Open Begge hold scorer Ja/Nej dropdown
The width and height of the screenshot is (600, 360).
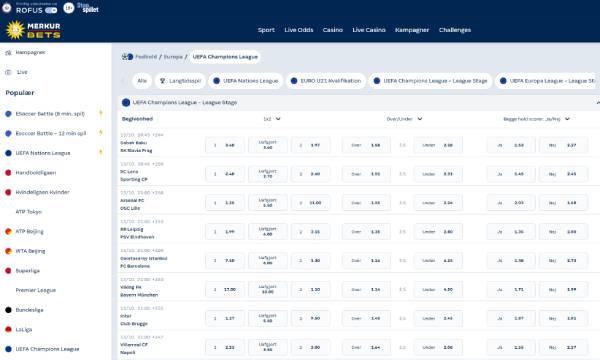click(x=536, y=119)
